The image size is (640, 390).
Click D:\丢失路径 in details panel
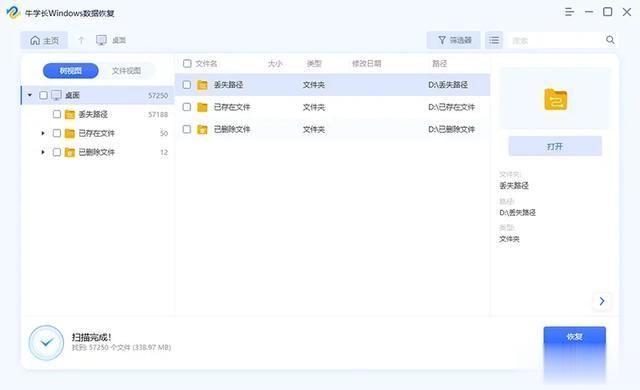[x=518, y=213]
